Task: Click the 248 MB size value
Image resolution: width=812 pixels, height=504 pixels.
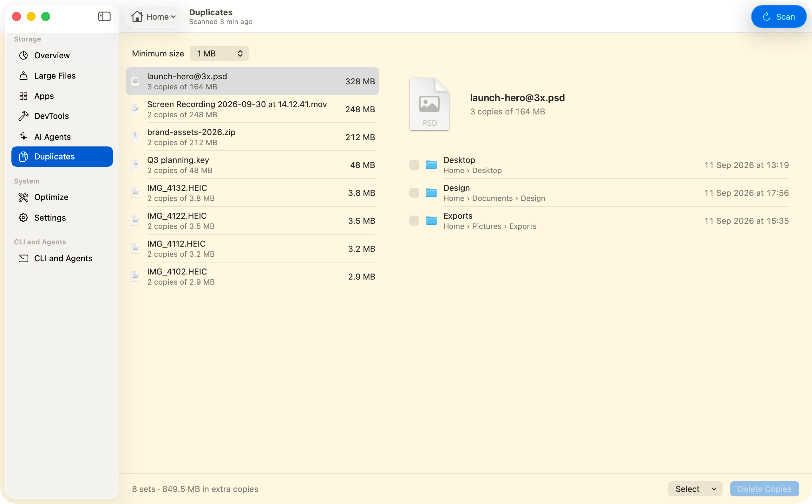Action: pos(360,109)
